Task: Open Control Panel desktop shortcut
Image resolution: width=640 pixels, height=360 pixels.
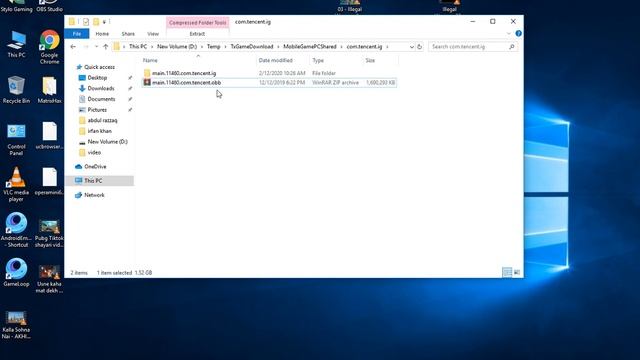Action: click(x=16, y=139)
